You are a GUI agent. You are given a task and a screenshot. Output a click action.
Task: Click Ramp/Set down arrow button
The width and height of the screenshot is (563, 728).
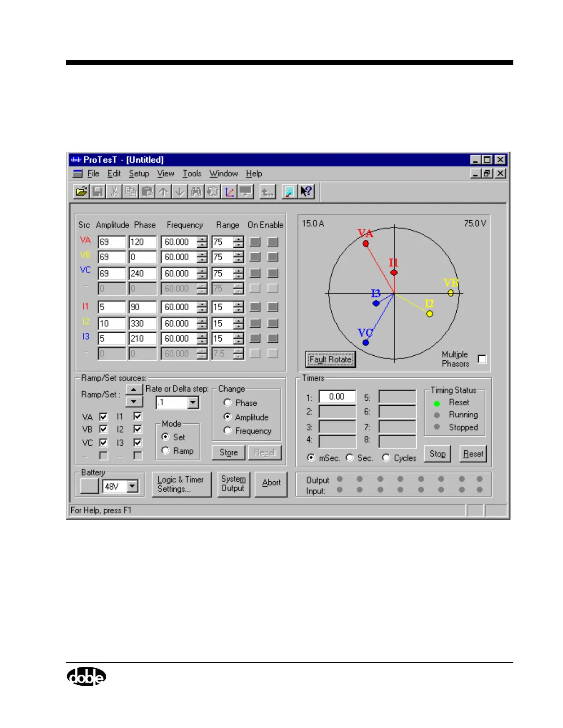tap(134, 402)
